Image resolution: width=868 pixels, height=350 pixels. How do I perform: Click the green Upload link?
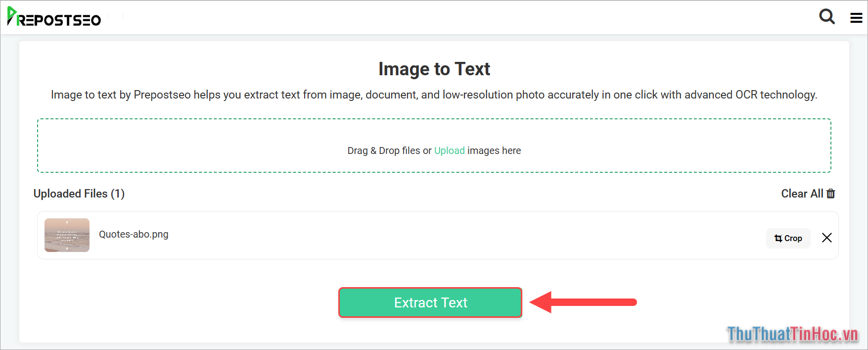[x=449, y=150]
